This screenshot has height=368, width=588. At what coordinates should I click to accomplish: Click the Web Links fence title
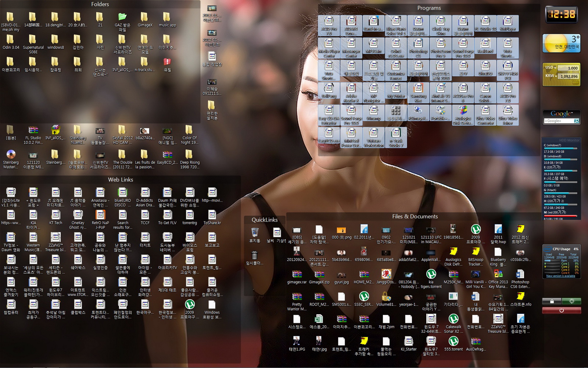click(x=121, y=180)
